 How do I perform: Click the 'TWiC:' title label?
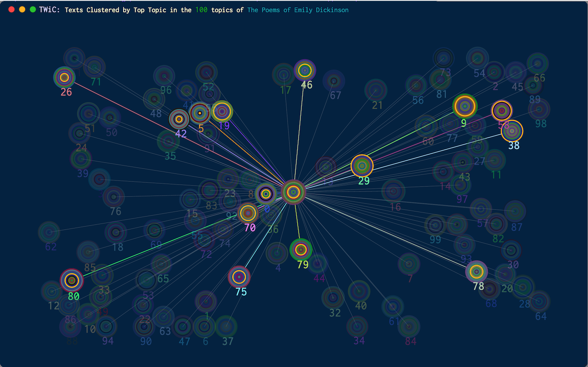(50, 10)
